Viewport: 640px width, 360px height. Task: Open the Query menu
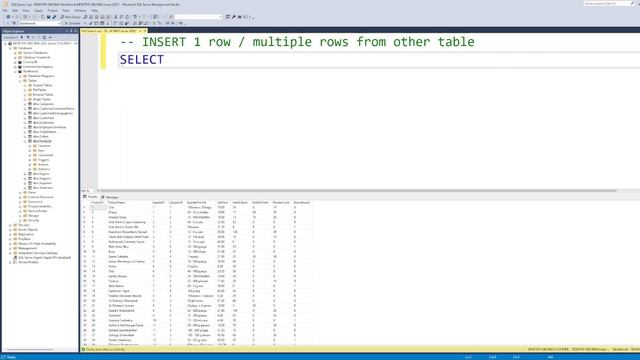pos(38,11)
